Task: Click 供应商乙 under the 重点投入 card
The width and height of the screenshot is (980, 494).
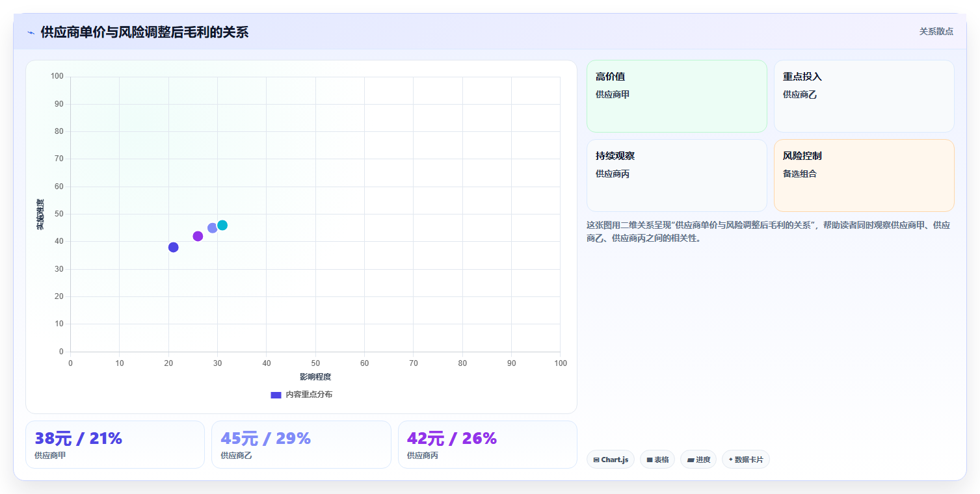Action: [800, 94]
